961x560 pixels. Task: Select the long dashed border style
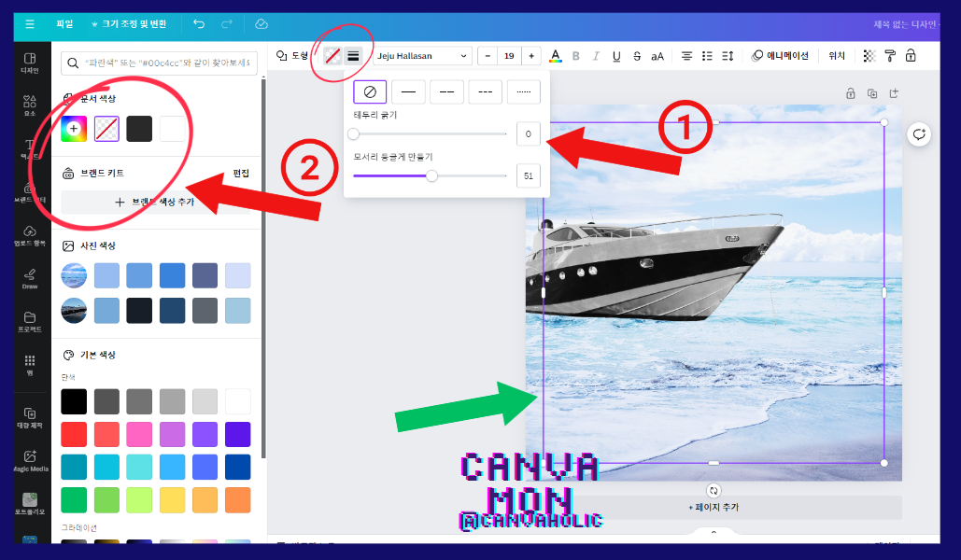click(446, 91)
